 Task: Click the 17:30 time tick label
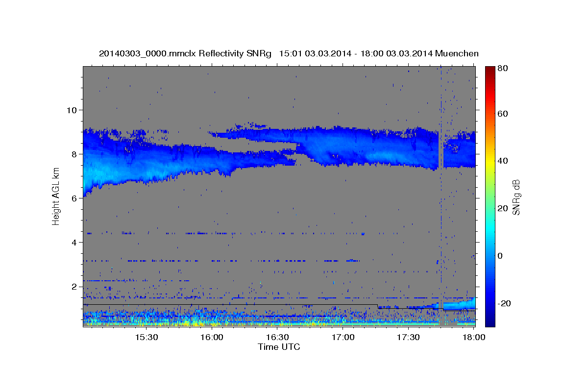pyautogui.click(x=408, y=338)
